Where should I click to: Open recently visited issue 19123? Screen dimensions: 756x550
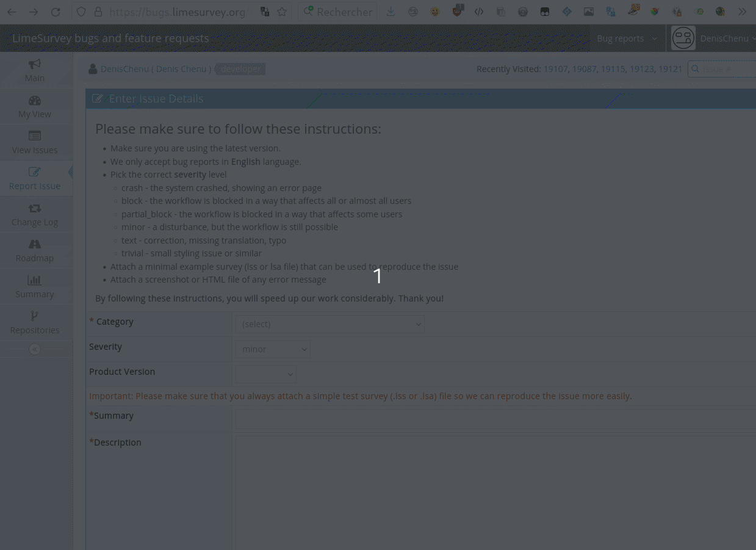pyautogui.click(x=642, y=69)
